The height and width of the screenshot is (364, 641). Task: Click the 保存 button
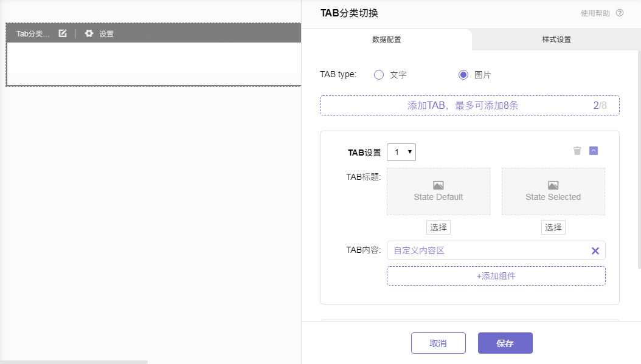click(505, 343)
